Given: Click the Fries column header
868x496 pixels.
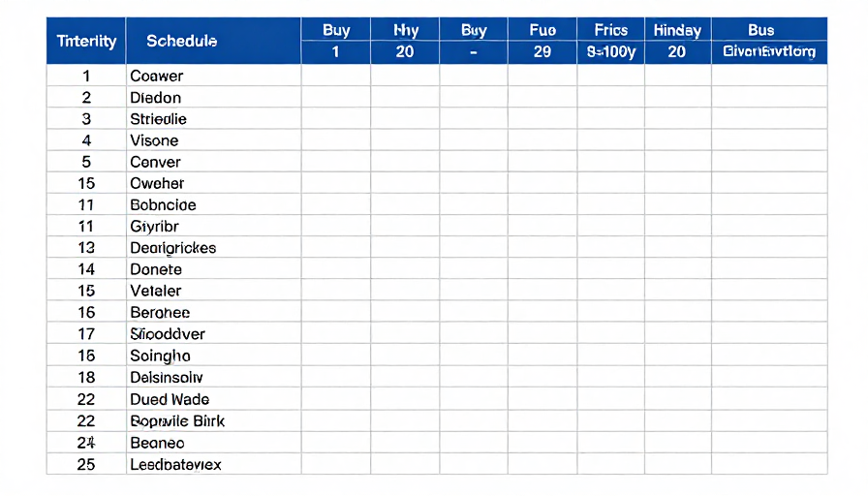Looking at the screenshot, I should [x=610, y=41].
